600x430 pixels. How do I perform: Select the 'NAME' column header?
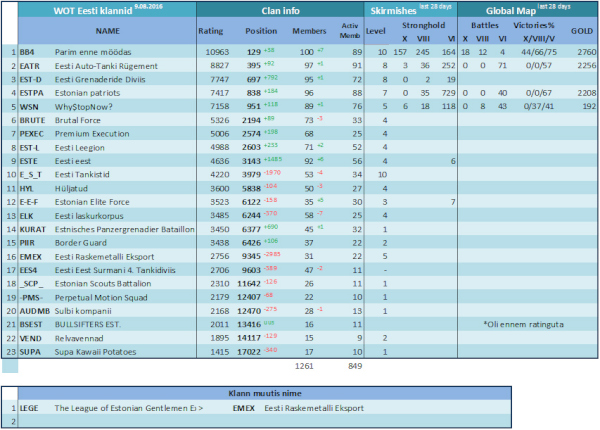[108, 31]
